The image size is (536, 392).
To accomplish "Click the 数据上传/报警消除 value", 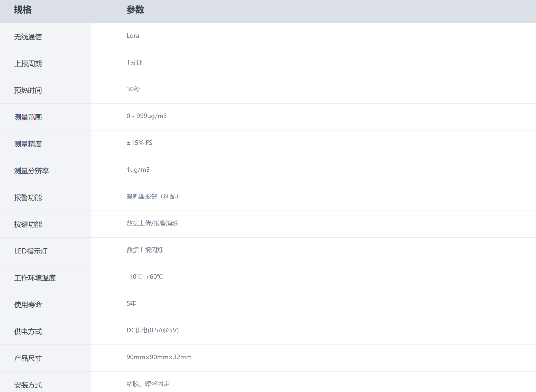I will (x=152, y=223).
